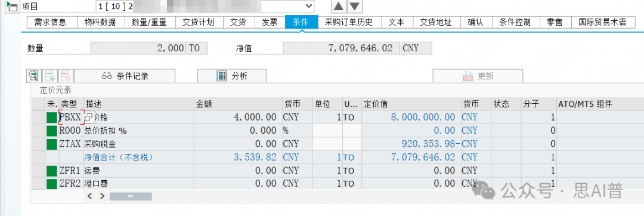Image resolution: width=644 pixels, height=216 pixels.
Task: Open the value help icon next to PBXX
Action: click(x=89, y=117)
